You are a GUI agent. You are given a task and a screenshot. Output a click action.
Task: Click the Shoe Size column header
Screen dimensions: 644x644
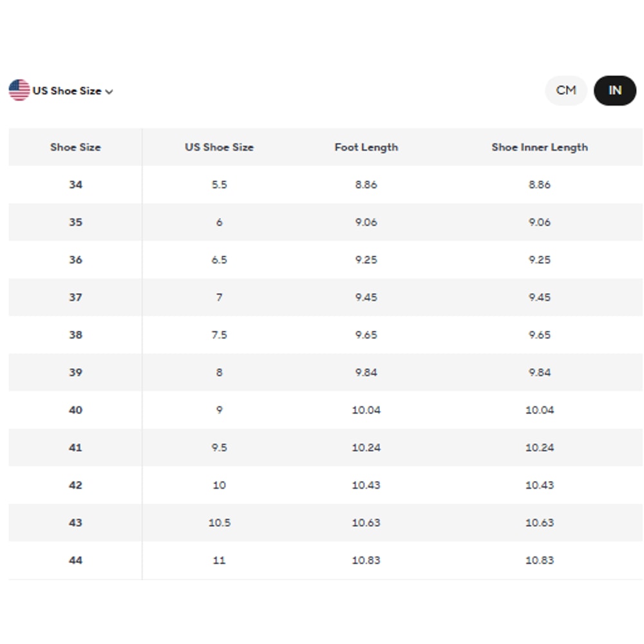(x=75, y=147)
